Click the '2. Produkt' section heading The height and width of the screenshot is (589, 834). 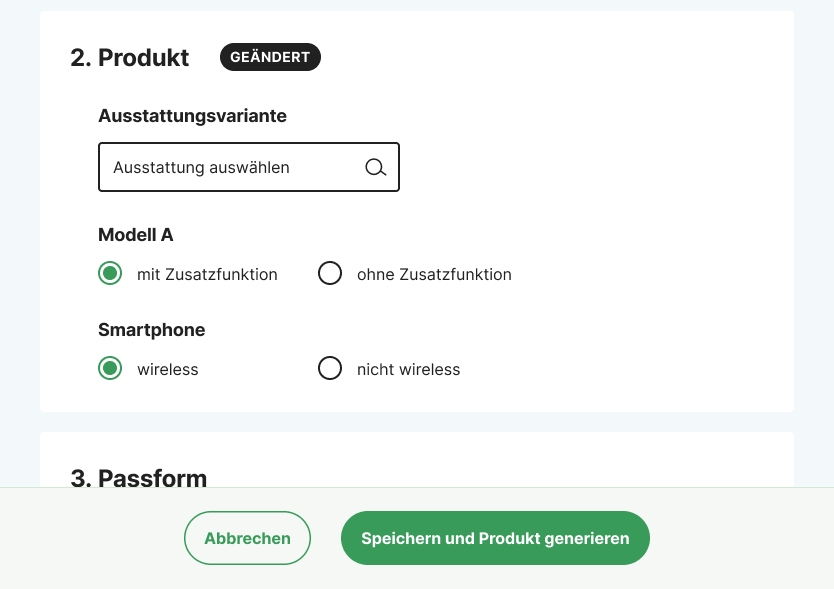click(130, 57)
